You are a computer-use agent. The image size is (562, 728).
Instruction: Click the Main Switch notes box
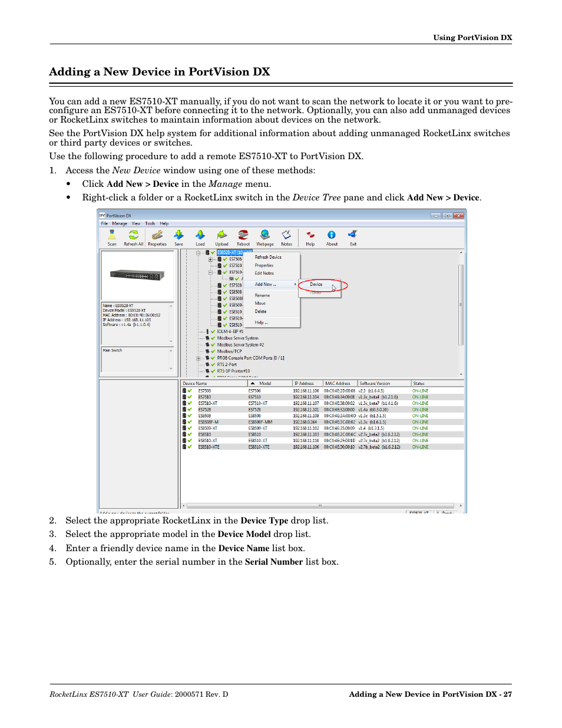coord(138,360)
